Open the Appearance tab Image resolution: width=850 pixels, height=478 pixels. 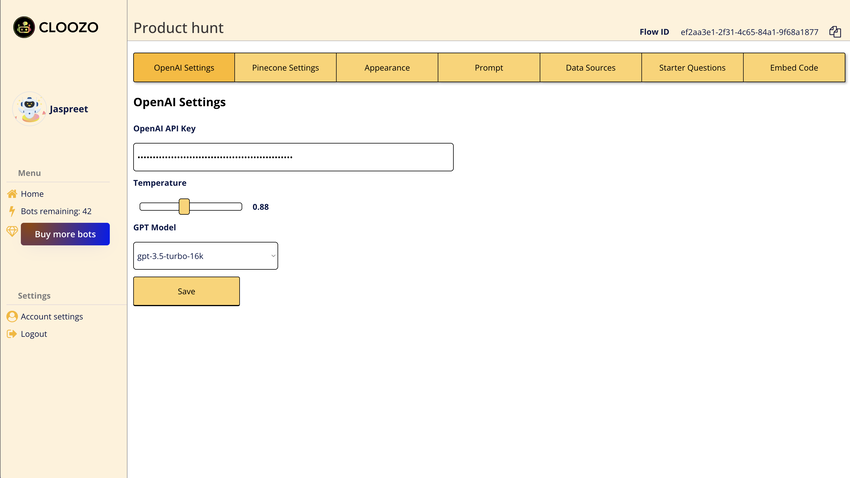(x=387, y=68)
